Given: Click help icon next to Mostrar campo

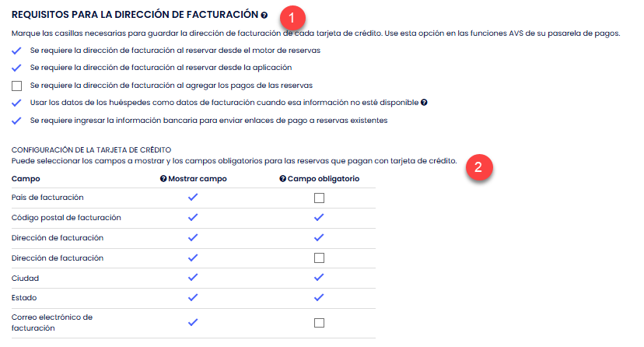Looking at the screenshot, I should pyautogui.click(x=163, y=178).
